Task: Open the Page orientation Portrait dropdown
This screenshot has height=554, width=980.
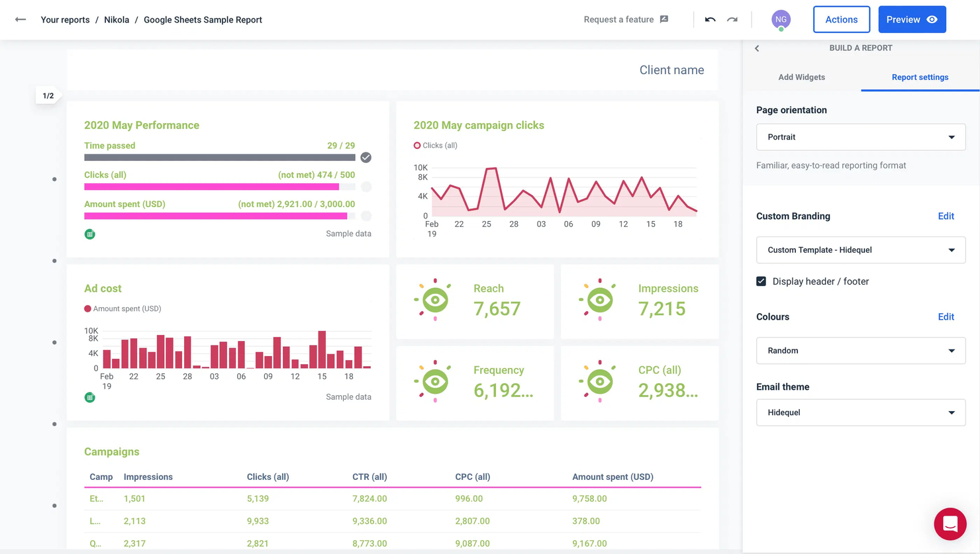Action: point(860,137)
